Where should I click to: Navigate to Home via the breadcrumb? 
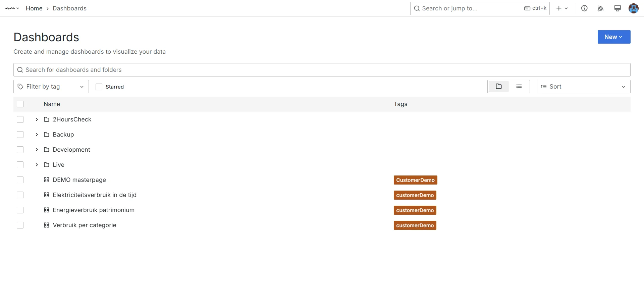34,8
